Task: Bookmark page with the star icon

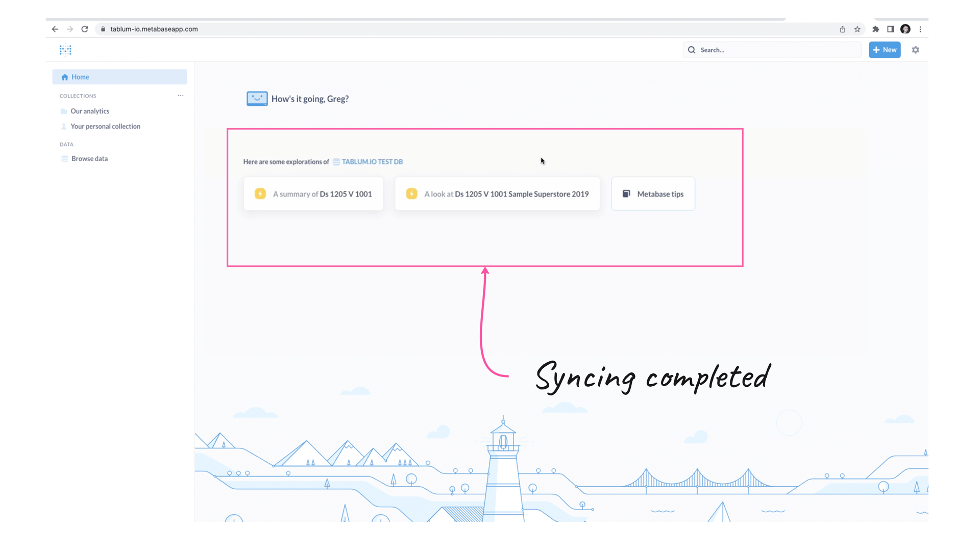Action: (x=857, y=29)
